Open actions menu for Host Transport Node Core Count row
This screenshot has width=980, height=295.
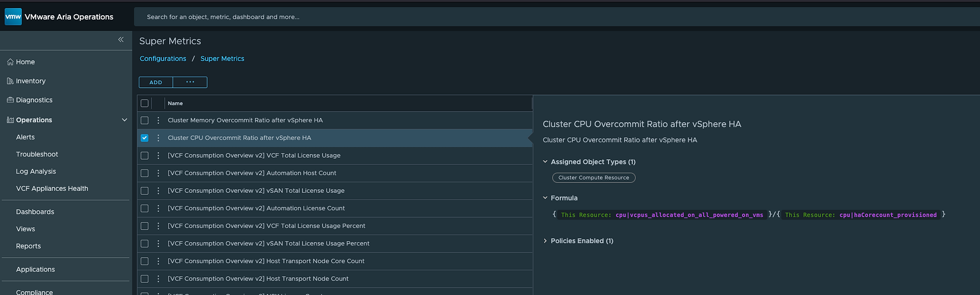(158, 261)
